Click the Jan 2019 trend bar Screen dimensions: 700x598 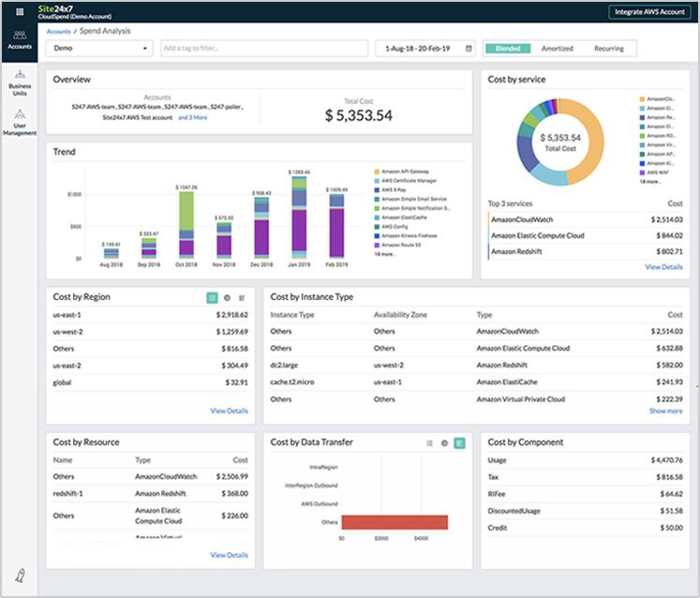point(299,217)
